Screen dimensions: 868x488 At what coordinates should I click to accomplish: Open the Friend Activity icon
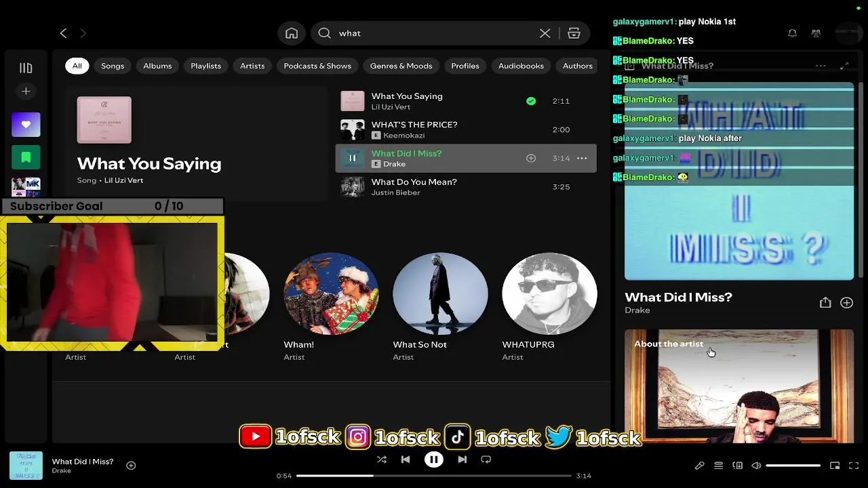(x=816, y=33)
